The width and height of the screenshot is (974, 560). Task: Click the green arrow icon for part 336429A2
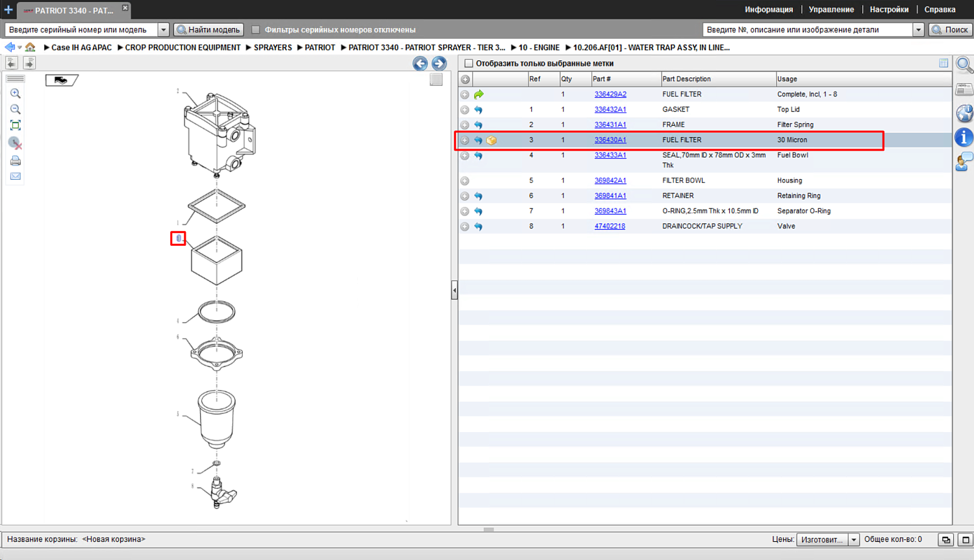pyautogui.click(x=479, y=95)
